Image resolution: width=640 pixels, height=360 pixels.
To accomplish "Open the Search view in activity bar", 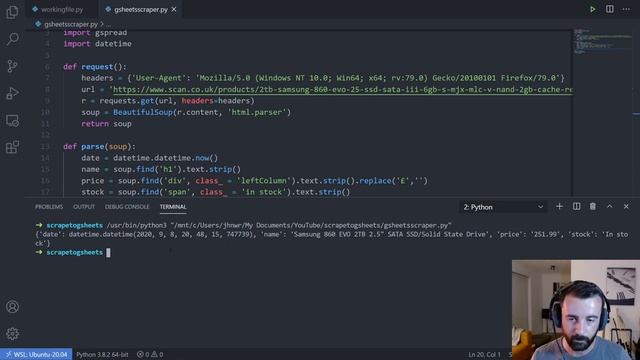I will (12, 39).
